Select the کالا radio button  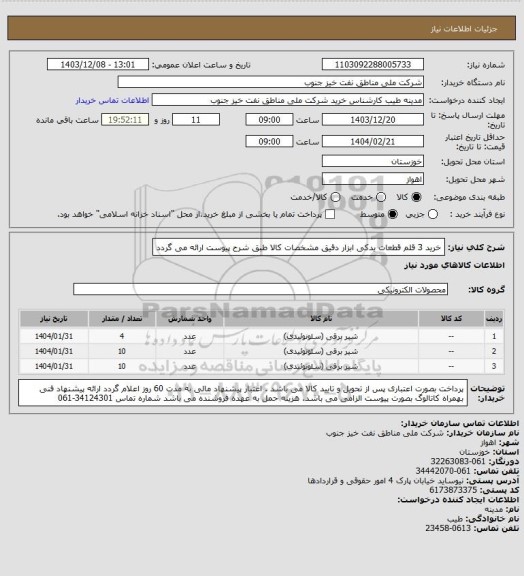tap(416, 197)
